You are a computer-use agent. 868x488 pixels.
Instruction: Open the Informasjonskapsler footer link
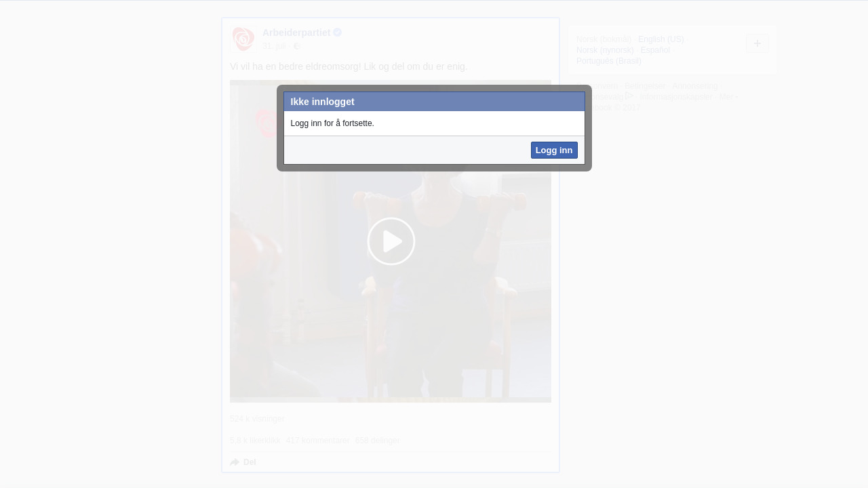(676, 97)
